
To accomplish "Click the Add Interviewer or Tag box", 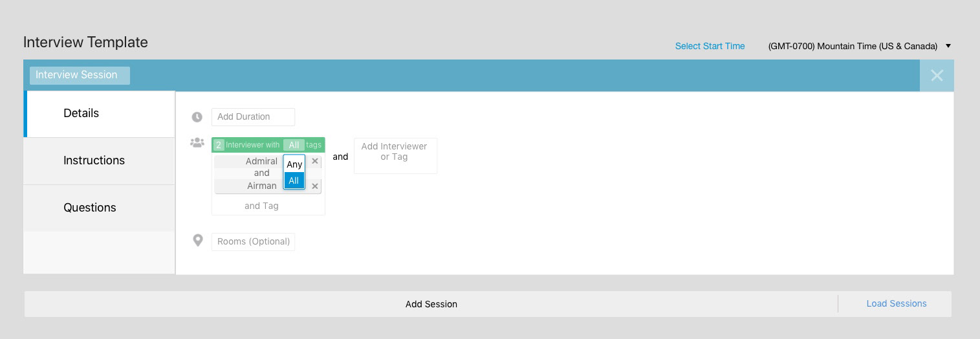I will pyautogui.click(x=395, y=156).
